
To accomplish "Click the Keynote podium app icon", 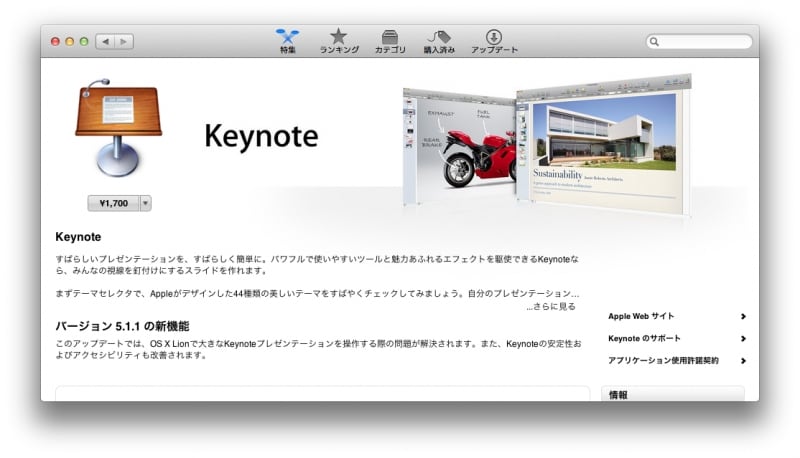I will (118, 128).
